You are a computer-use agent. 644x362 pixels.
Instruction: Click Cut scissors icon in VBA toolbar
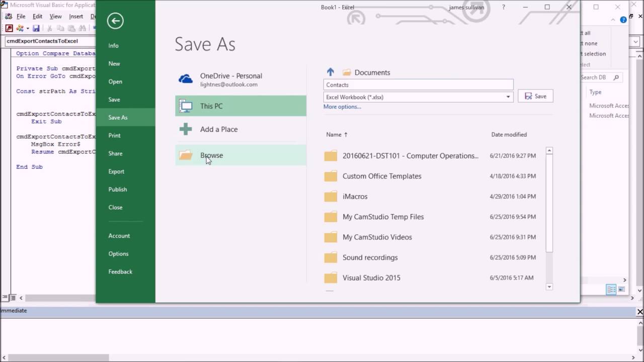pos(50,29)
